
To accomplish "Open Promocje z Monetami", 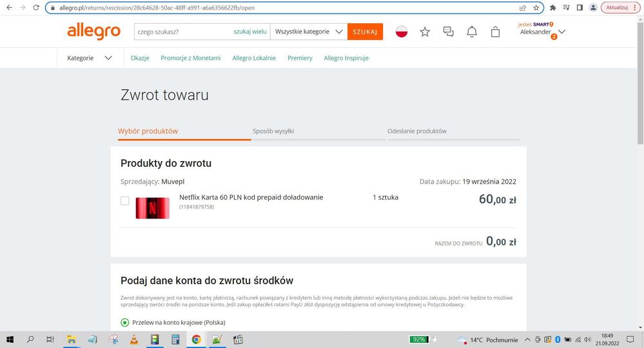I will tap(191, 58).
